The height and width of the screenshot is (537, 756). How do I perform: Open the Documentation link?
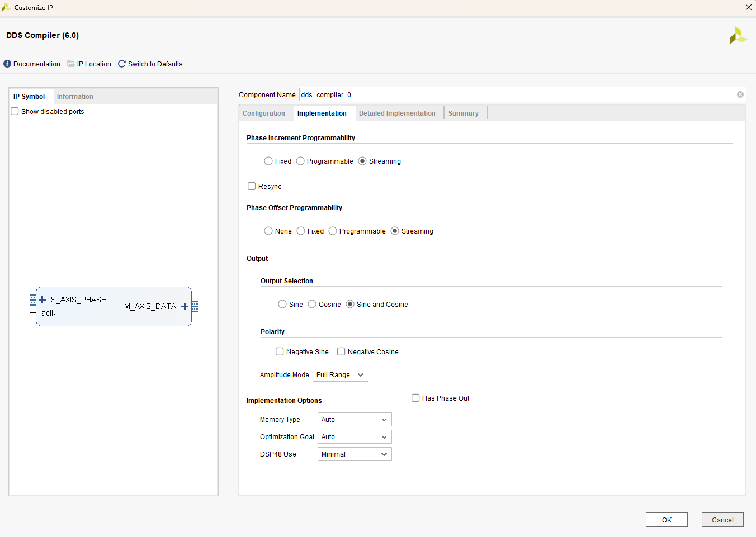tap(37, 64)
